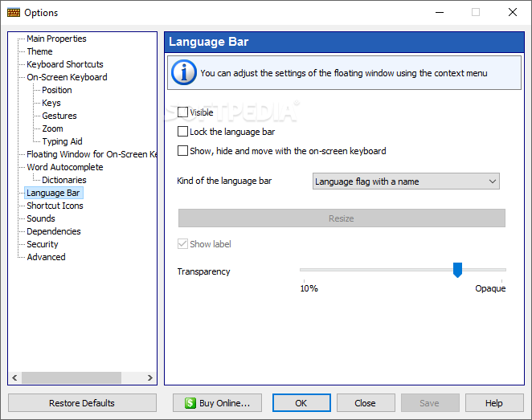The height and width of the screenshot is (420, 532).
Task: Select the Zoom tree item
Action: pyautogui.click(x=52, y=128)
